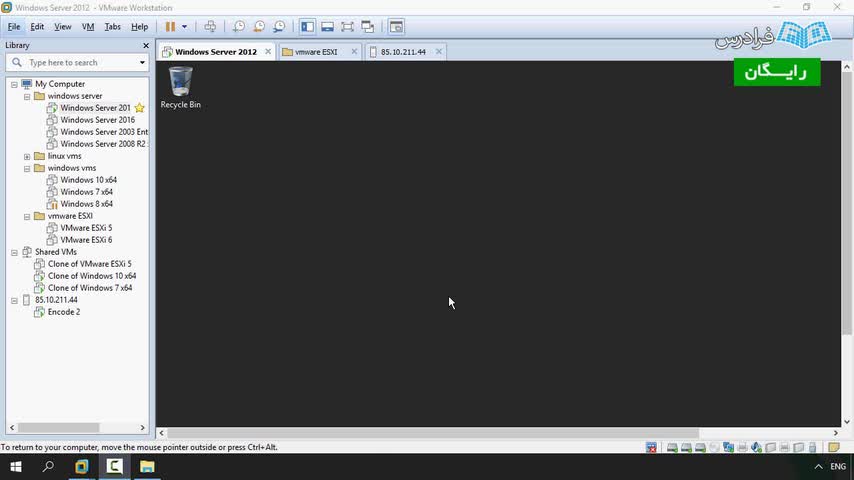854x480 pixels.
Task: Select Clone of Windows 10 x64
Action: [92, 276]
